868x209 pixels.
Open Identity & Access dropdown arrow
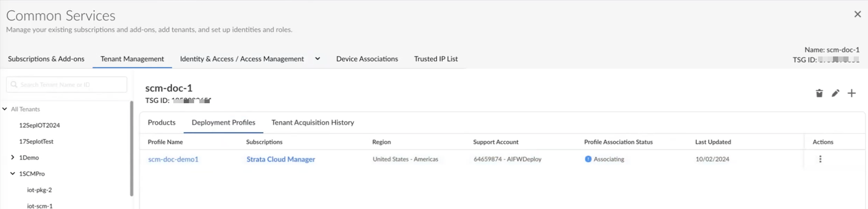click(x=317, y=59)
